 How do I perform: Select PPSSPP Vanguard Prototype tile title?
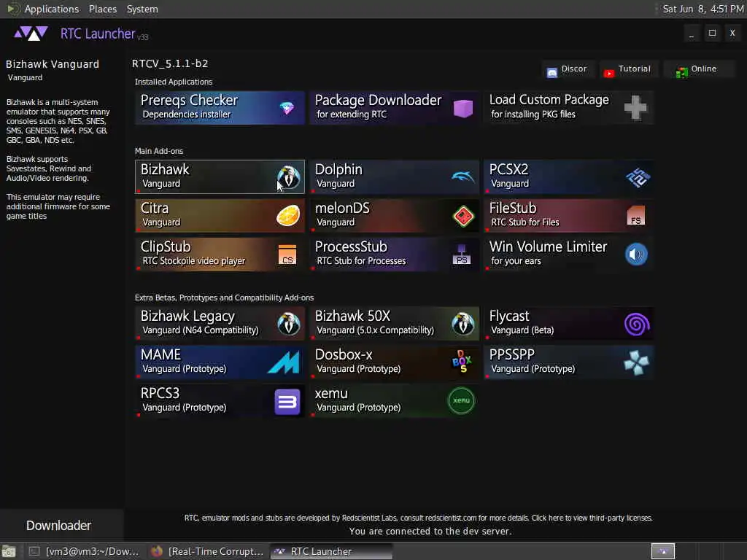pos(511,355)
